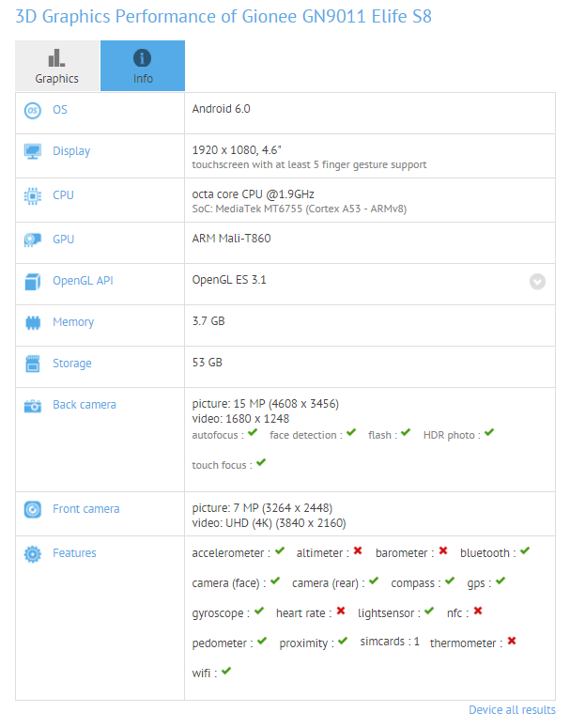Click the info circle icon in Info tab
The width and height of the screenshot is (570, 728).
coord(142,58)
